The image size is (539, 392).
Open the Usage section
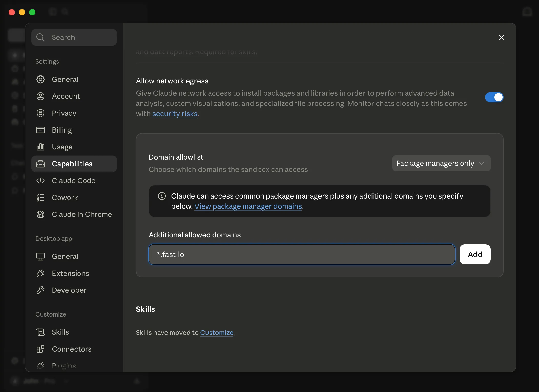click(74, 147)
